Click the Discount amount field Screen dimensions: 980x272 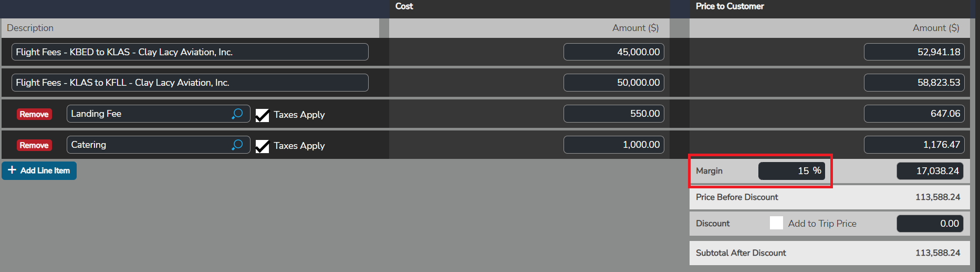(930, 224)
